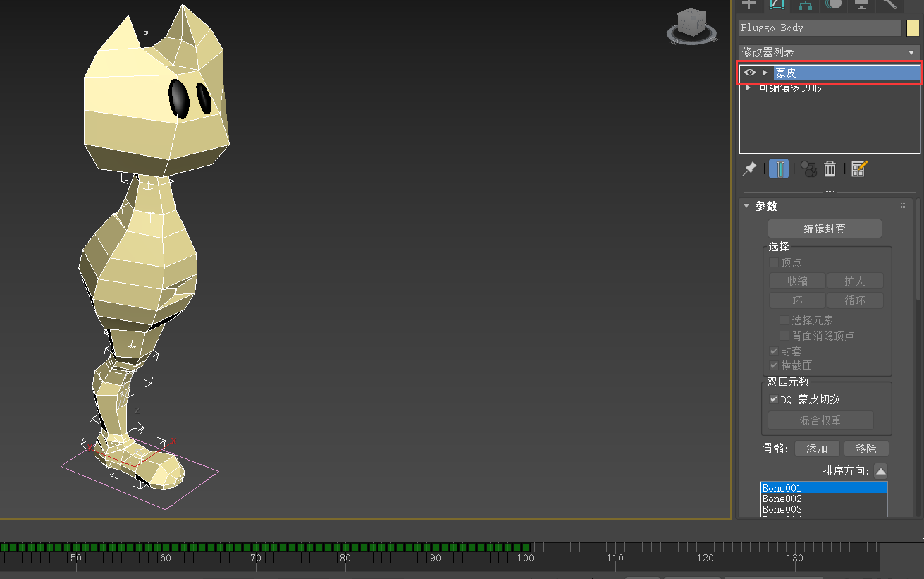Image resolution: width=924 pixels, height=579 pixels.
Task: Switch to the Create command panel
Action: click(749, 6)
